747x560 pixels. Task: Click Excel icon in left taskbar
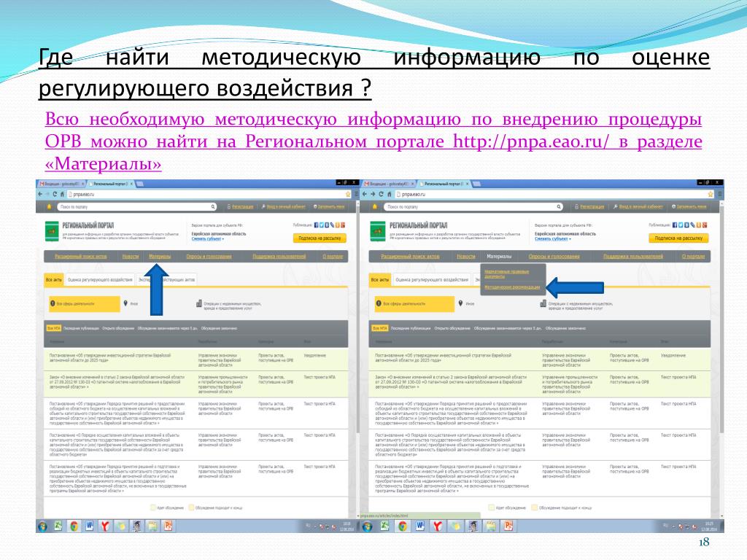58,526
